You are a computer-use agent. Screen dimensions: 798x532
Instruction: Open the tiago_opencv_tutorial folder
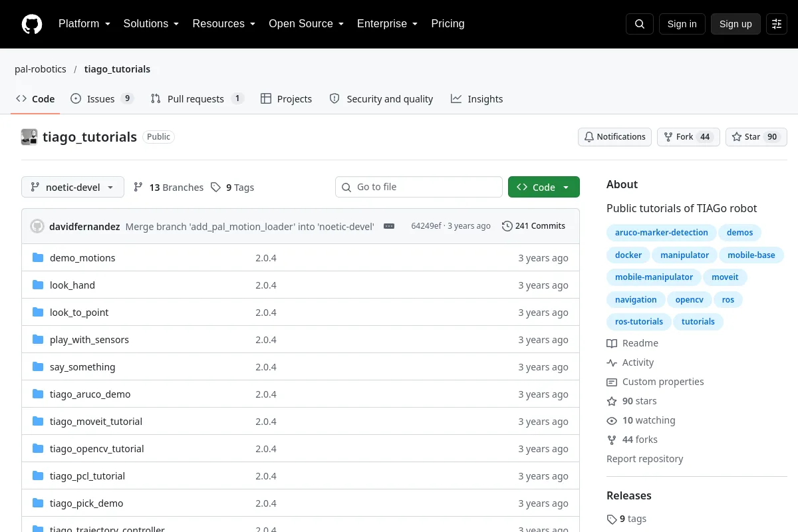(97, 449)
